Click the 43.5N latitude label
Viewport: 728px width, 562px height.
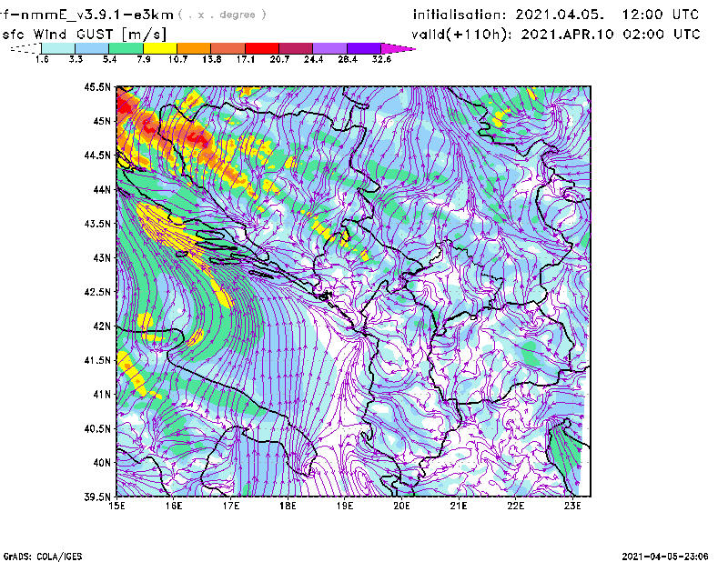97,224
